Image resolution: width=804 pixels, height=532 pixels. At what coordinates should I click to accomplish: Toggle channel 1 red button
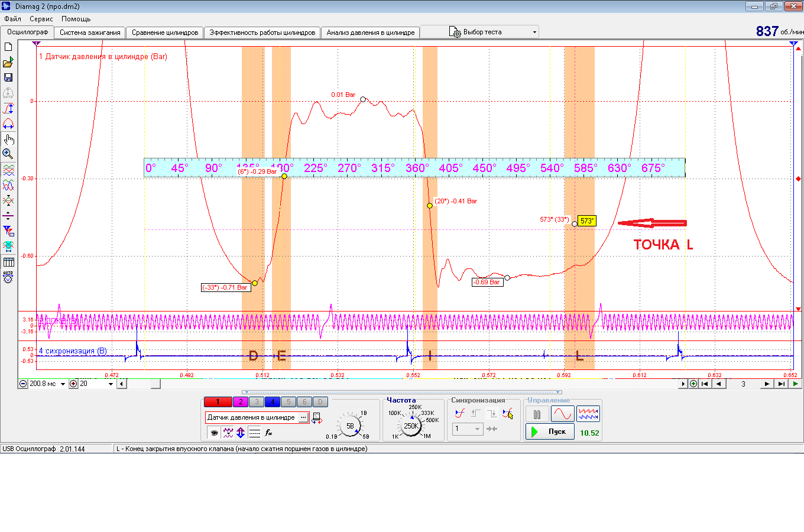tap(218, 402)
